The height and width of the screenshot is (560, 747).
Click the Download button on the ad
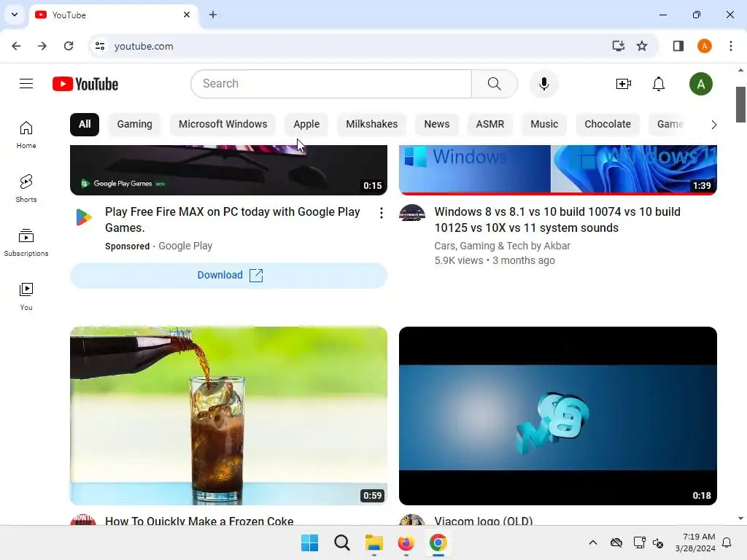[x=228, y=275]
